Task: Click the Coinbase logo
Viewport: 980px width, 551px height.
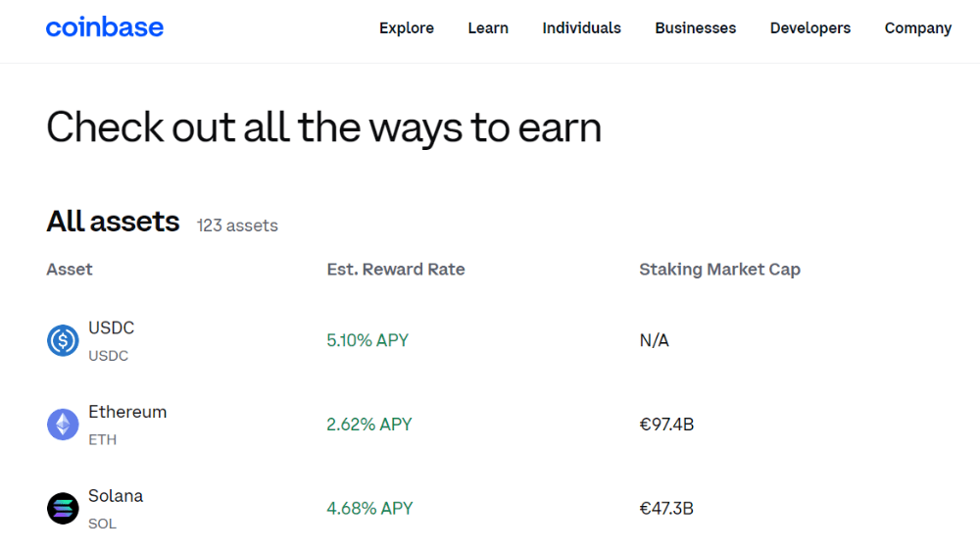Action: click(105, 27)
